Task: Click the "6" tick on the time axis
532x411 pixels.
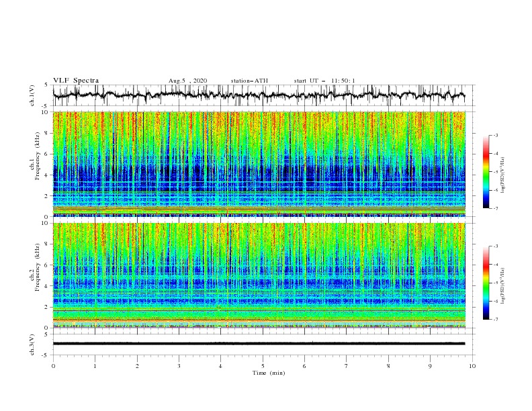Action: coord(304,366)
